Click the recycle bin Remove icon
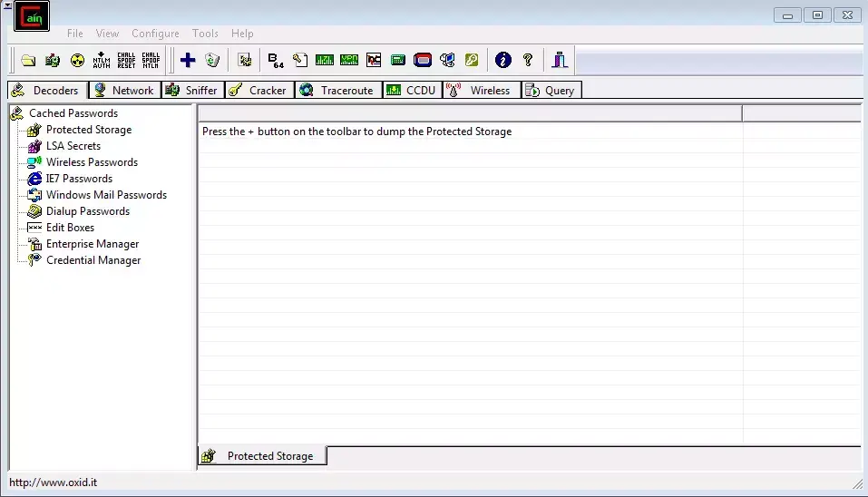868x497 pixels. pos(212,60)
